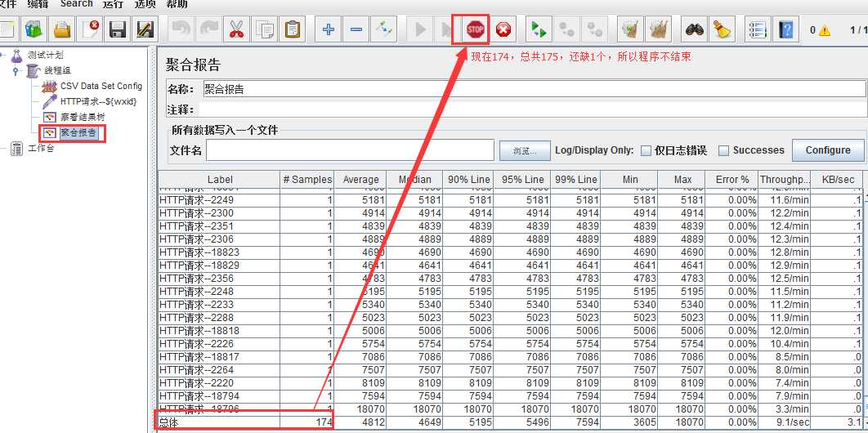868x433 pixels.
Task: Click the Start Remote Test green arrow
Action: (x=538, y=30)
